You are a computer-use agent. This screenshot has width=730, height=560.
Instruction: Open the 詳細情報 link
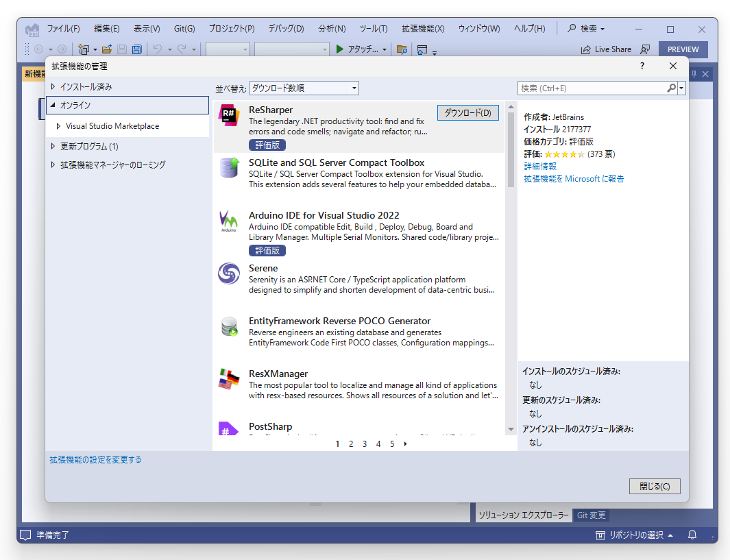pos(540,166)
